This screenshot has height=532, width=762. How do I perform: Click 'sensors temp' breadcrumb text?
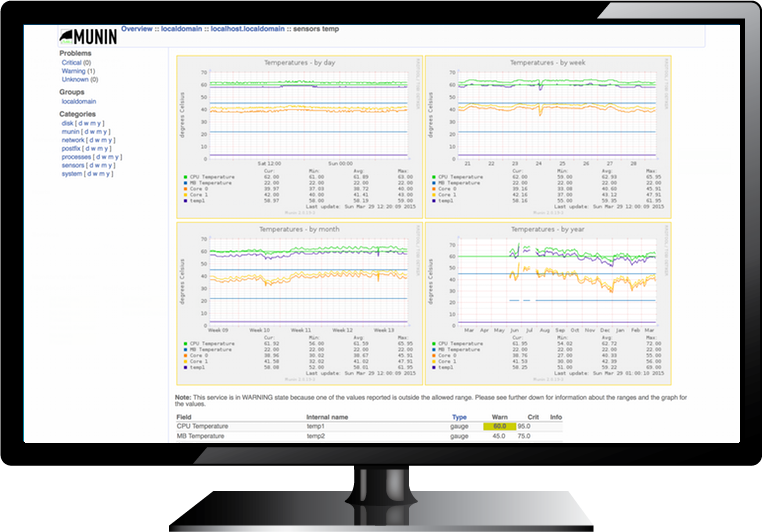click(316, 29)
